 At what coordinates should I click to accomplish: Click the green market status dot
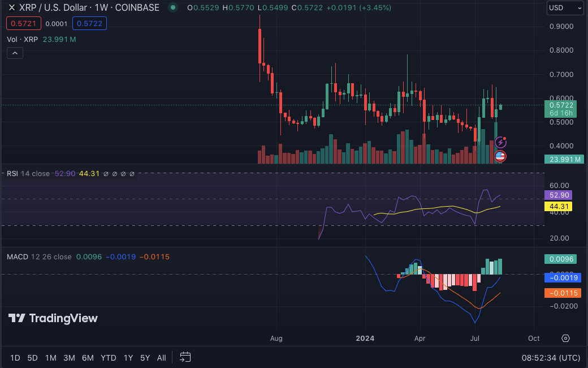point(173,8)
